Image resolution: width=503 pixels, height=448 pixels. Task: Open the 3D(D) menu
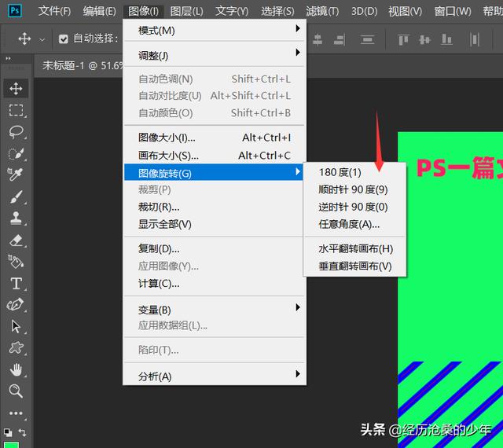[364, 11]
